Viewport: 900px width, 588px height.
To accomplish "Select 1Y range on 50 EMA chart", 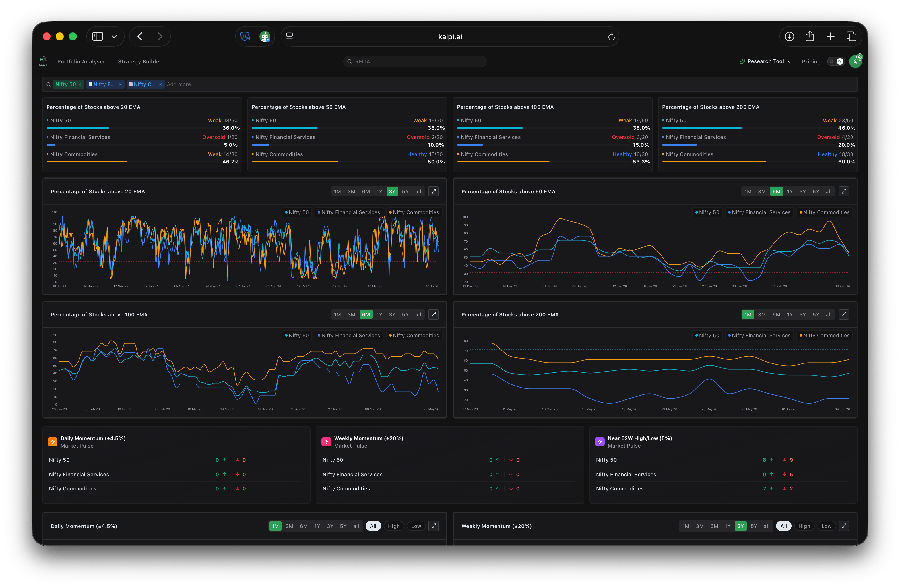I will tap(790, 192).
